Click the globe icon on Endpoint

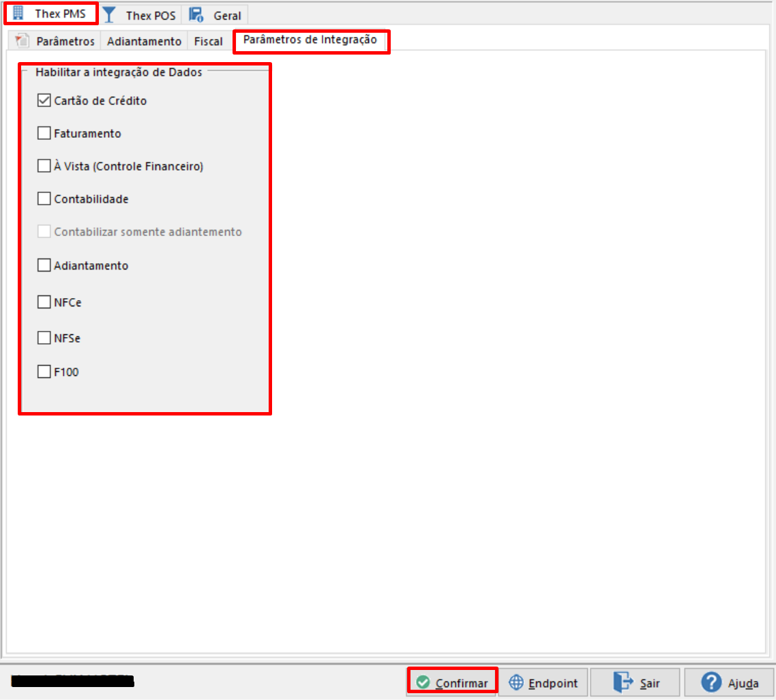[516, 683]
